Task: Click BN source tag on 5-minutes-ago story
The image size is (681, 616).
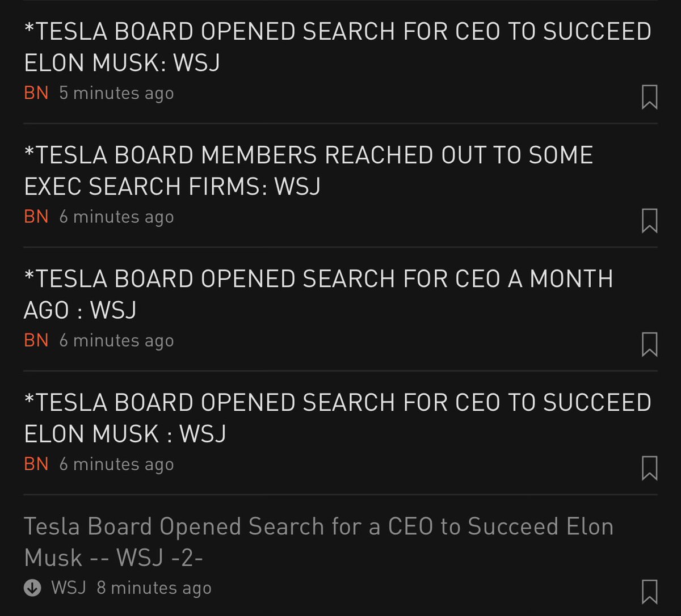Action: click(36, 93)
